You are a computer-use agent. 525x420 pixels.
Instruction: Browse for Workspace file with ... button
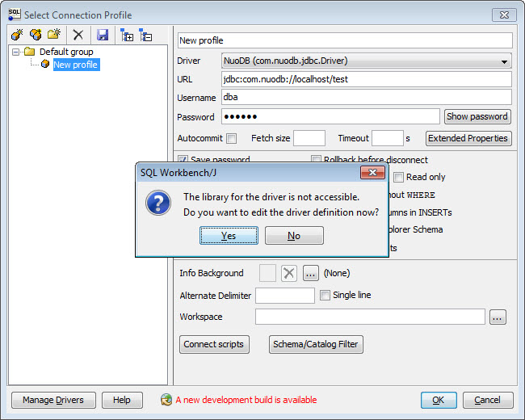498,317
